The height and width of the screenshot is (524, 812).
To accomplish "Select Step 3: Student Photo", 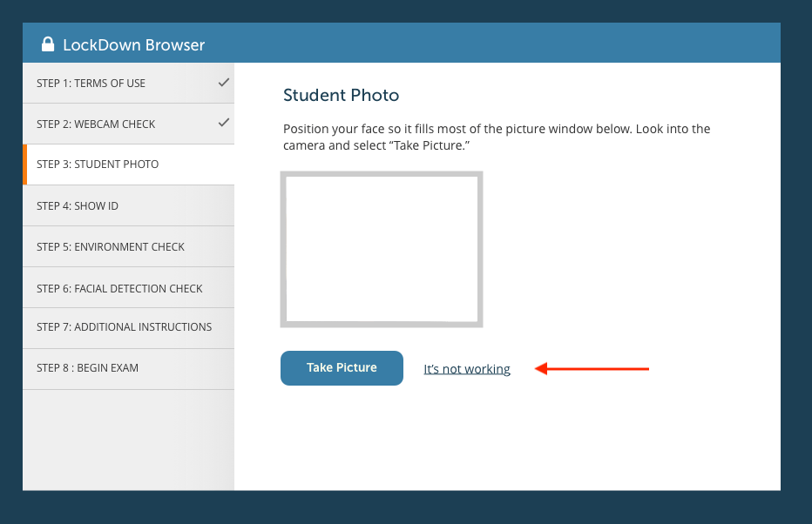I will tap(98, 165).
